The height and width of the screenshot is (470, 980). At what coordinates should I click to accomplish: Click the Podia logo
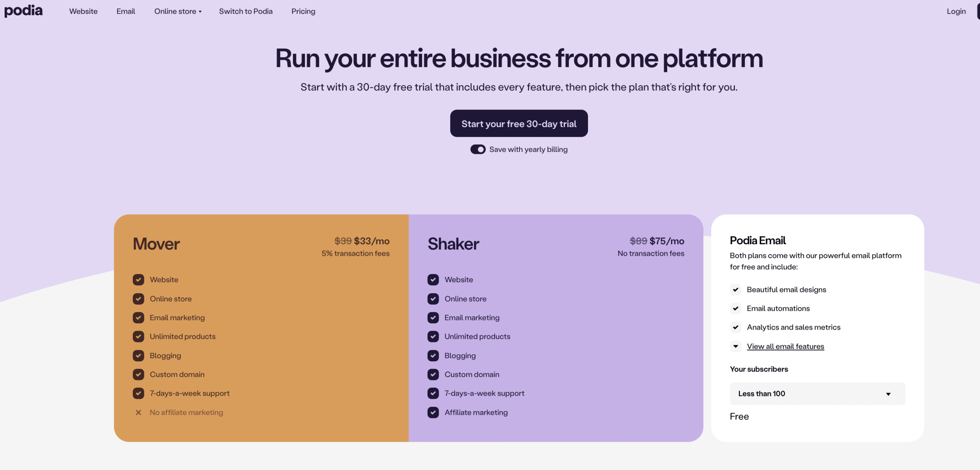23,11
